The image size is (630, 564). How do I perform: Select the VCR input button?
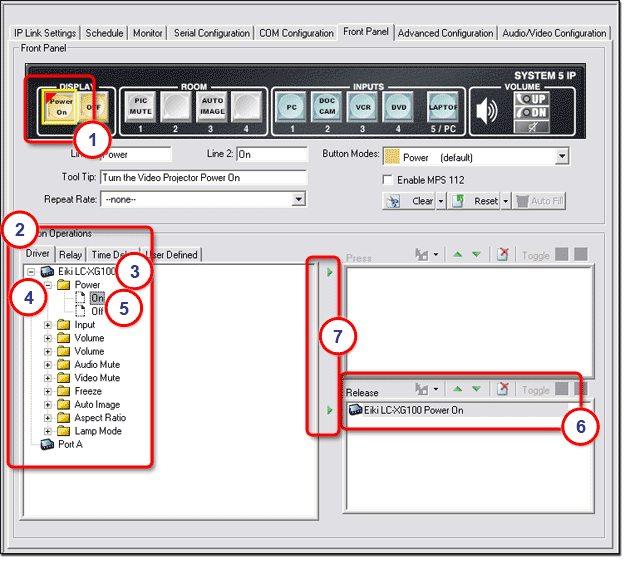(365, 106)
